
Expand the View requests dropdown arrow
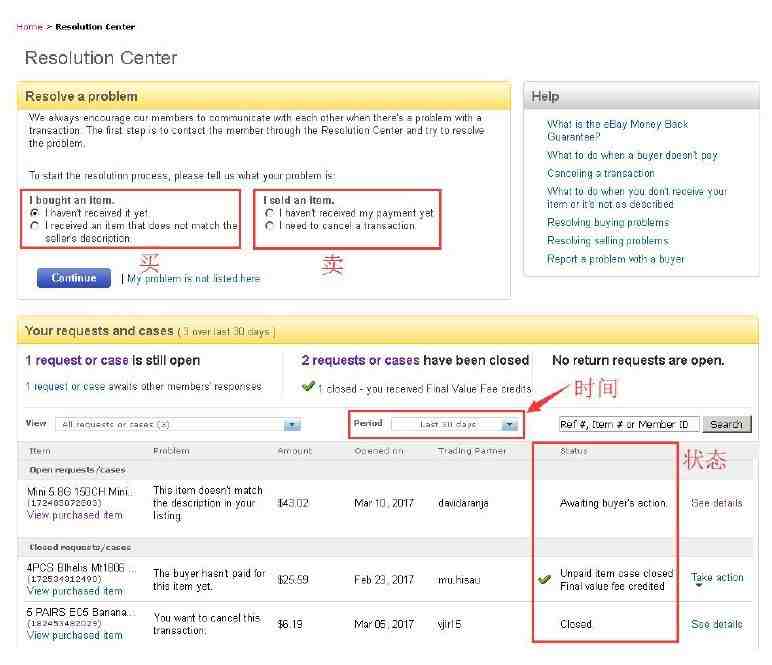point(292,425)
